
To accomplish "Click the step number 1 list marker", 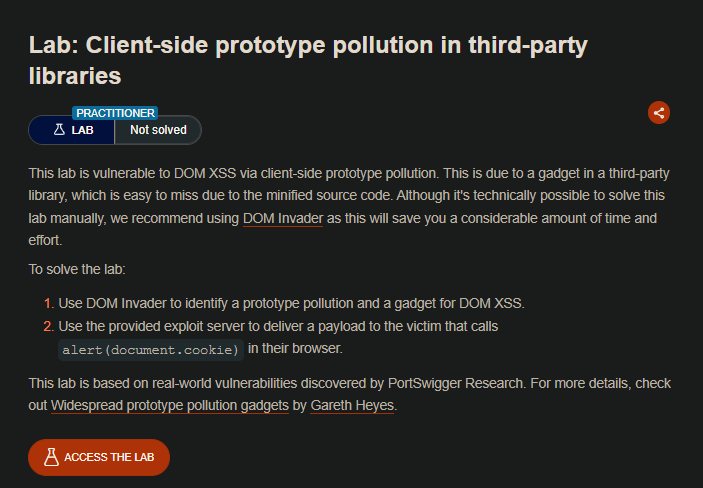I will tap(48, 303).
